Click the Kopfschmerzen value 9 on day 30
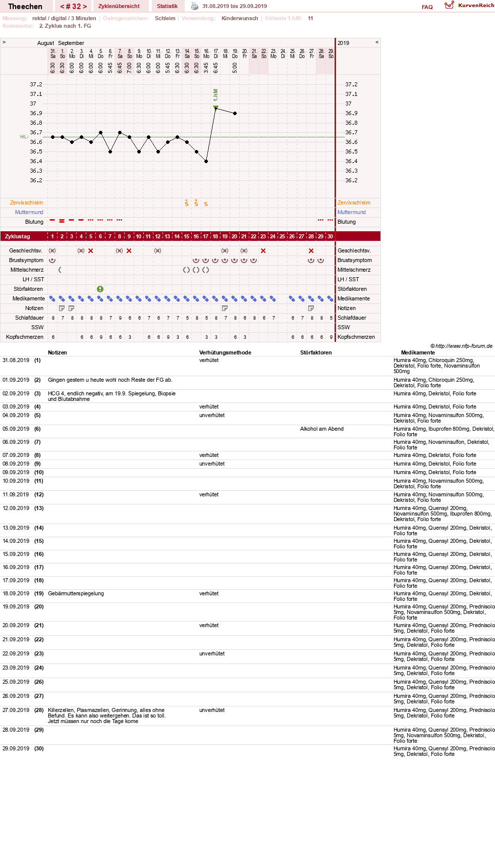Screen dimensions: 495x868 (331, 337)
